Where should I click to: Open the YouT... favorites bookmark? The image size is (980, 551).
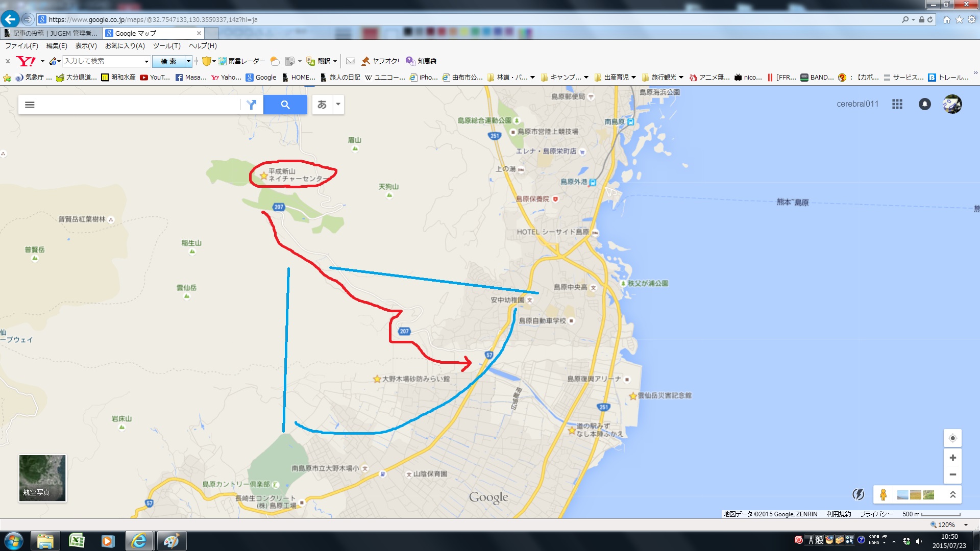pos(155,78)
